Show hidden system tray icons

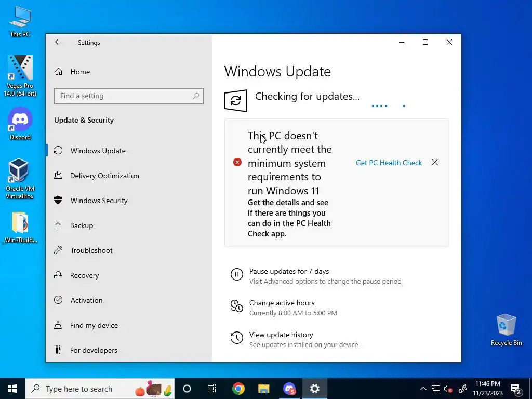coord(423,389)
